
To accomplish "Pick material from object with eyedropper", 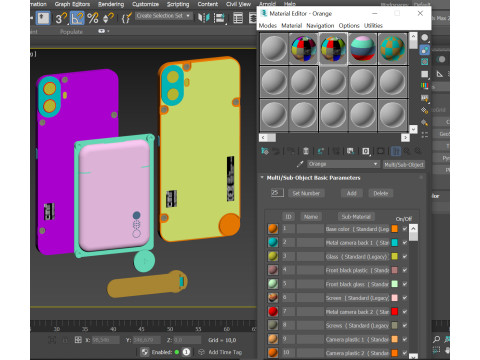I will click(300, 164).
